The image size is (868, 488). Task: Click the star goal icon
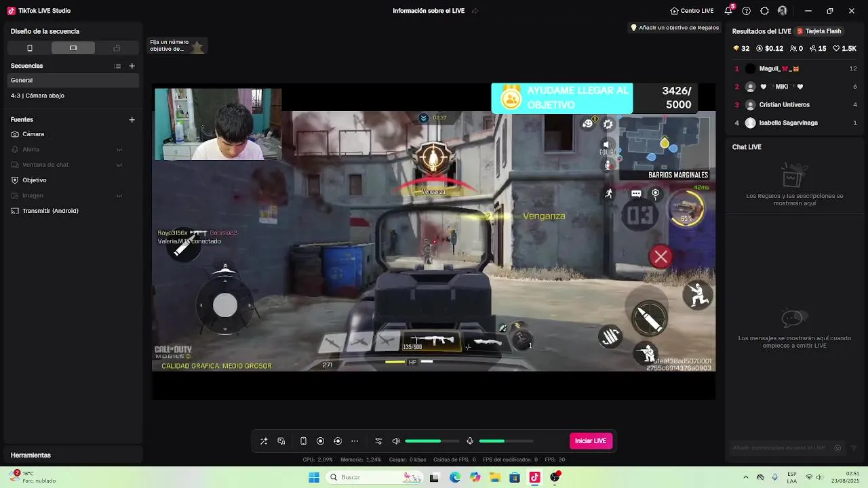tap(197, 47)
